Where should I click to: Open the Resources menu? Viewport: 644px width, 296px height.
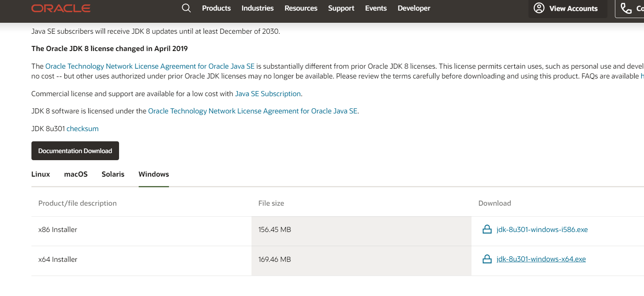tap(301, 8)
